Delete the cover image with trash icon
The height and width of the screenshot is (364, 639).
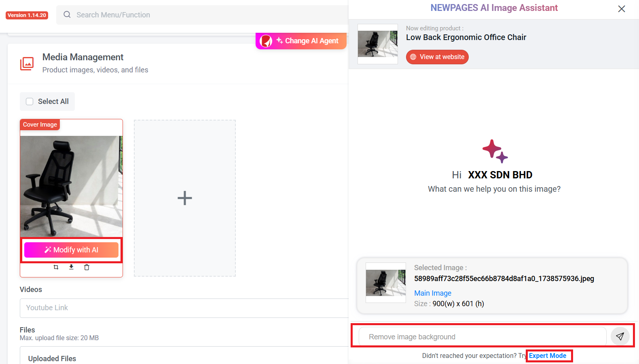pos(87,267)
